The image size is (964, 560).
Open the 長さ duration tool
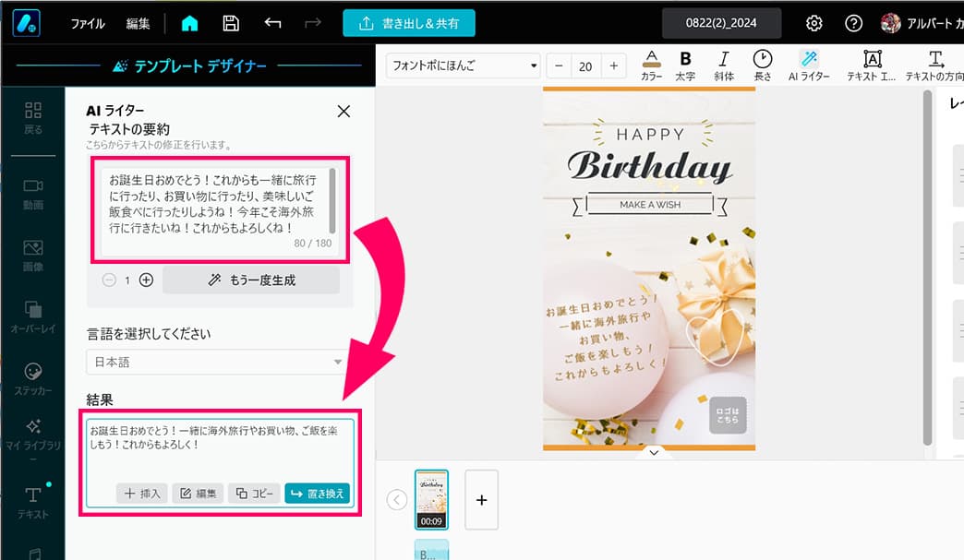point(763,66)
